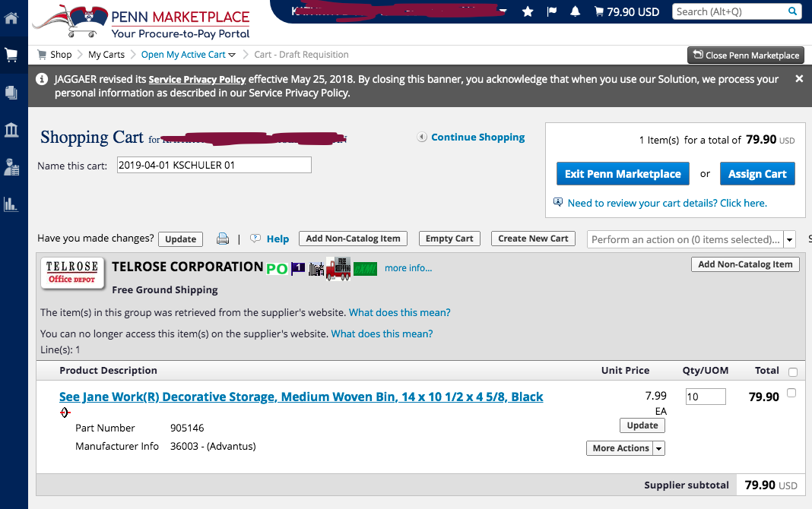
Task: Open See Jane Work Decorative Storage product link
Action: (301, 397)
